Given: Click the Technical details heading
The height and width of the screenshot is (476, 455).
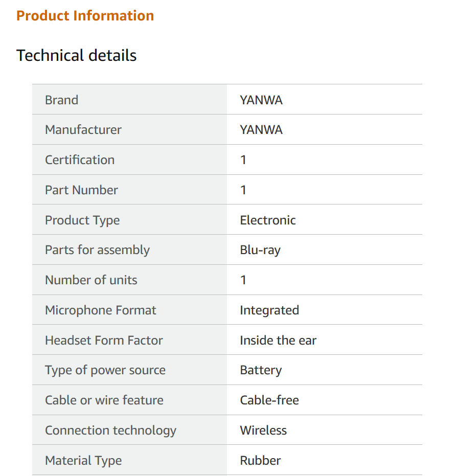Looking at the screenshot, I should click(x=76, y=55).
